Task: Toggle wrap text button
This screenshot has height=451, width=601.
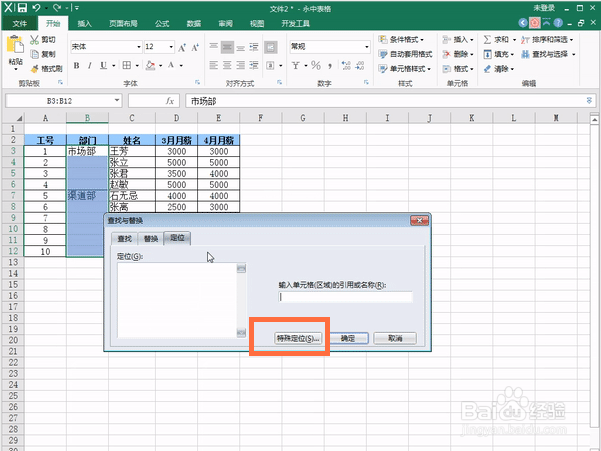Action: pos(271,47)
